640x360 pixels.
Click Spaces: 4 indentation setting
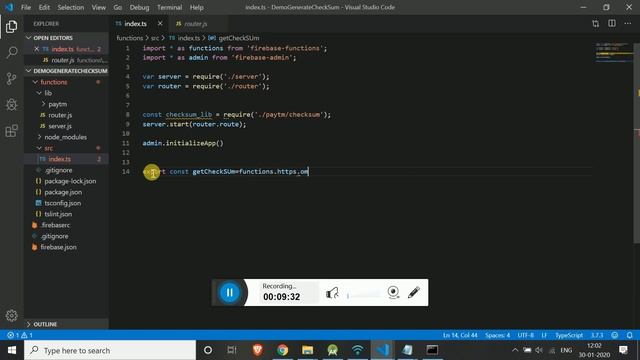point(497,335)
